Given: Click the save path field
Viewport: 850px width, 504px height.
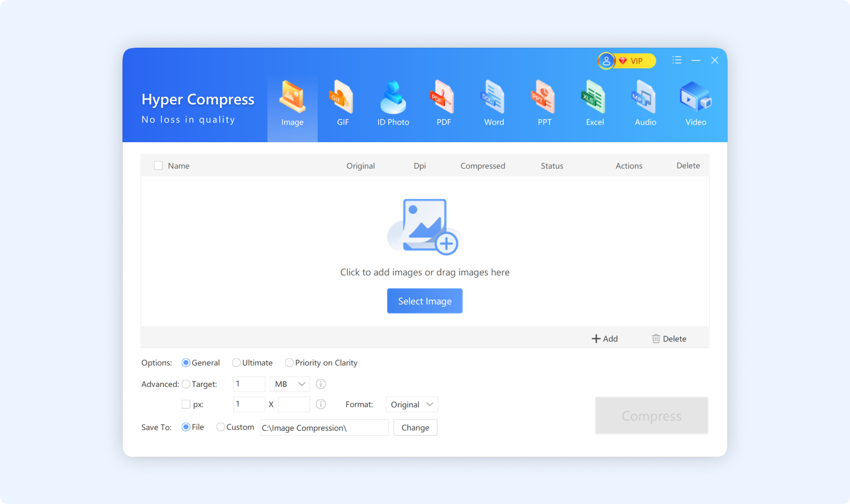Looking at the screenshot, I should [324, 427].
